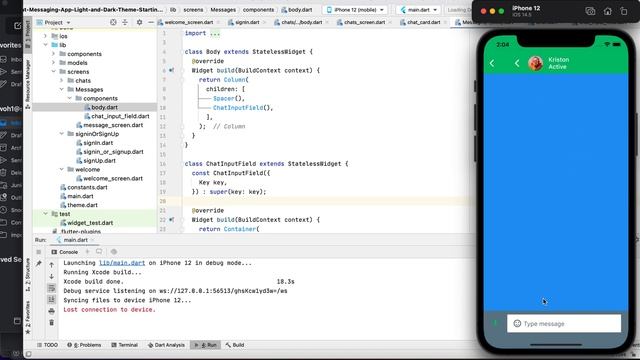Take a simulator screenshot with camera icon

point(590,11)
